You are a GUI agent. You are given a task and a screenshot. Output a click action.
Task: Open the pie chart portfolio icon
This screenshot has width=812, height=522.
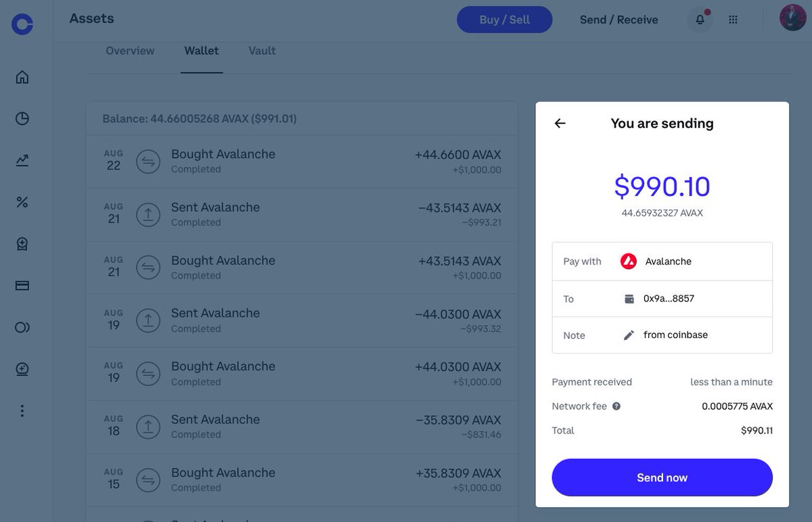[x=22, y=119]
